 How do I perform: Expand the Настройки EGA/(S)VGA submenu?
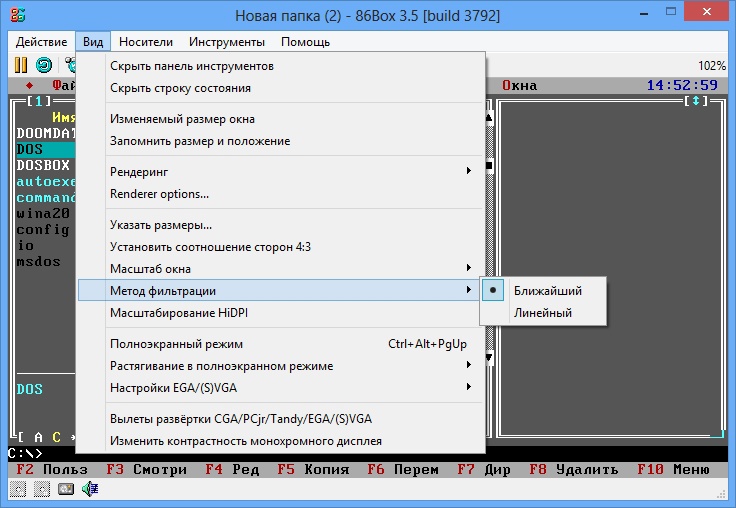pos(281,388)
